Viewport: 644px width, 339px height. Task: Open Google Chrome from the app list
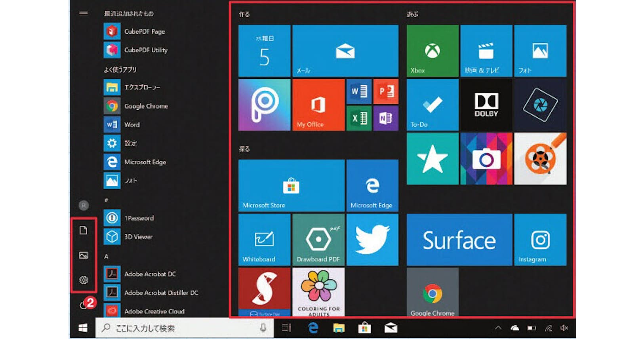pyautogui.click(x=146, y=106)
